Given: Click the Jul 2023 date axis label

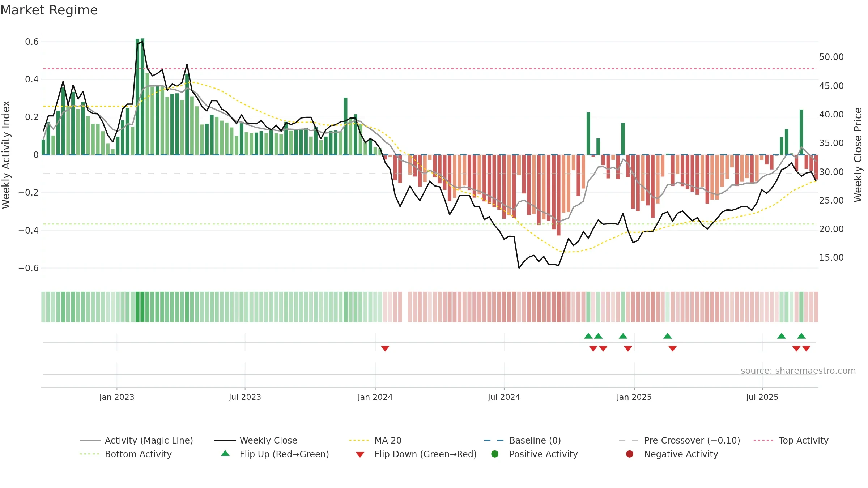Looking at the screenshot, I should 245,397.
